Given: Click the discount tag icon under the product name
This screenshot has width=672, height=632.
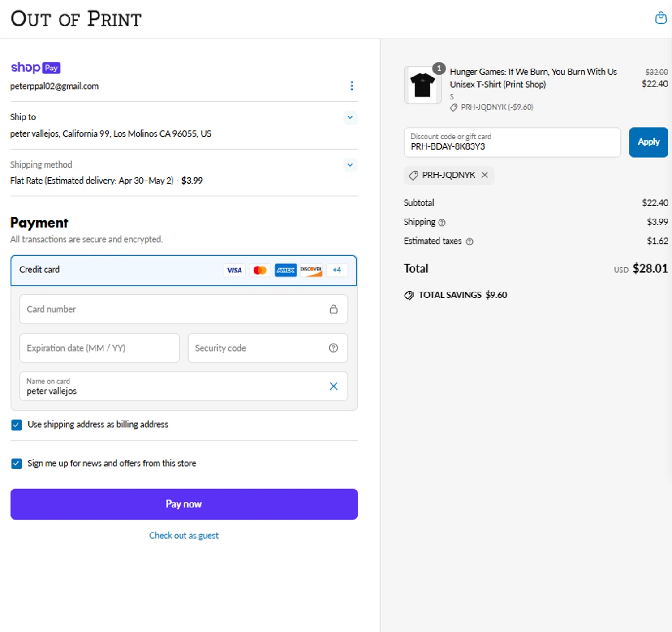Looking at the screenshot, I should (x=454, y=107).
